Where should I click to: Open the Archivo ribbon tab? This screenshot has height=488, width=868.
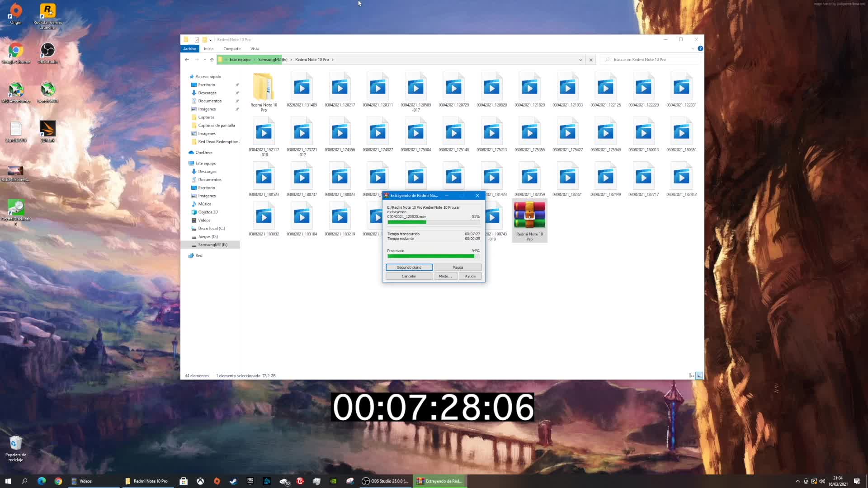[190, 49]
